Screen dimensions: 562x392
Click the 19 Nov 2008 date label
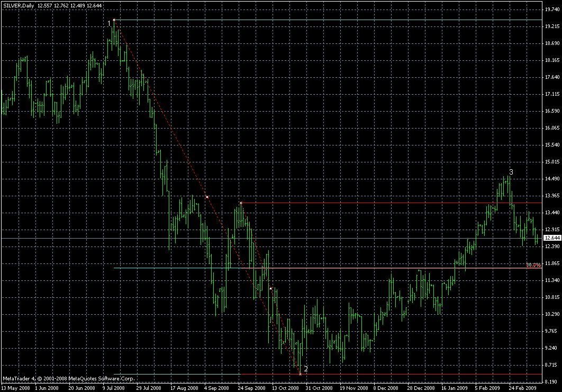353,388
